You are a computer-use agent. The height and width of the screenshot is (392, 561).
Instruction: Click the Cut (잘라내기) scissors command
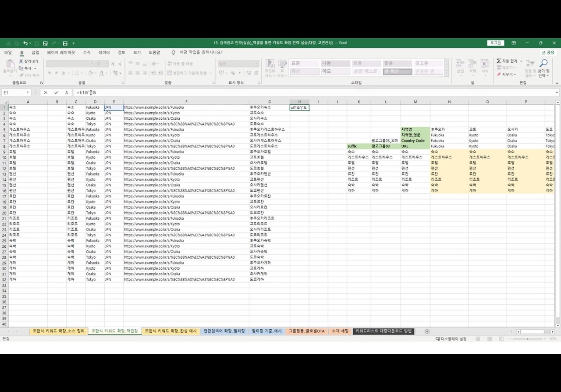click(x=29, y=61)
